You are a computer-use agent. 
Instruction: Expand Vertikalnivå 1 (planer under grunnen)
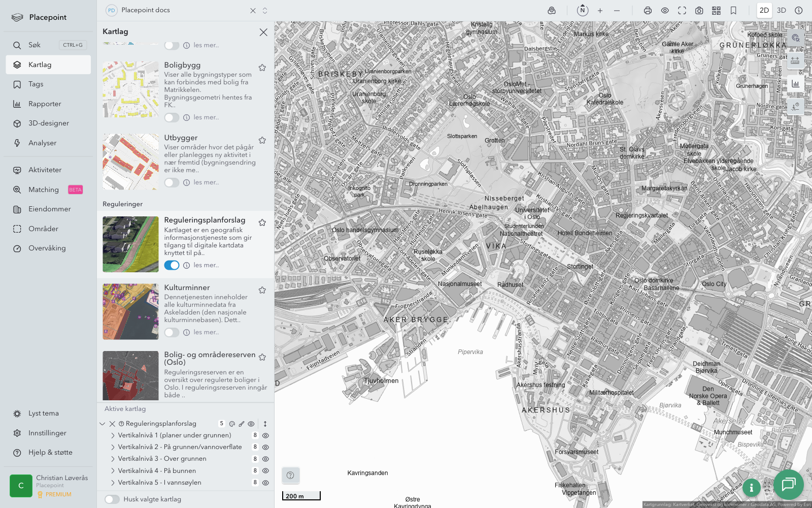tap(113, 435)
